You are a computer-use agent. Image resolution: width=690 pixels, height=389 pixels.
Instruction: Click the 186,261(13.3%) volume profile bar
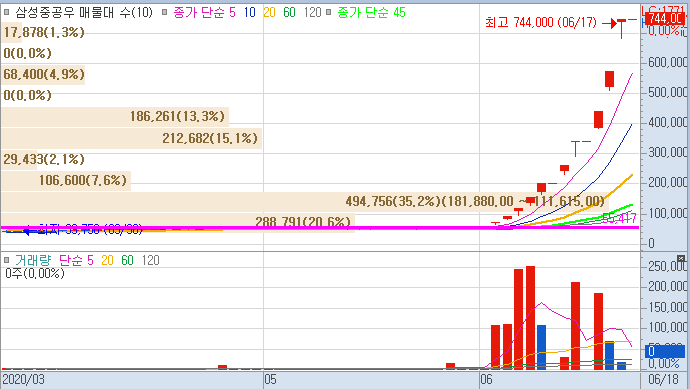point(115,117)
